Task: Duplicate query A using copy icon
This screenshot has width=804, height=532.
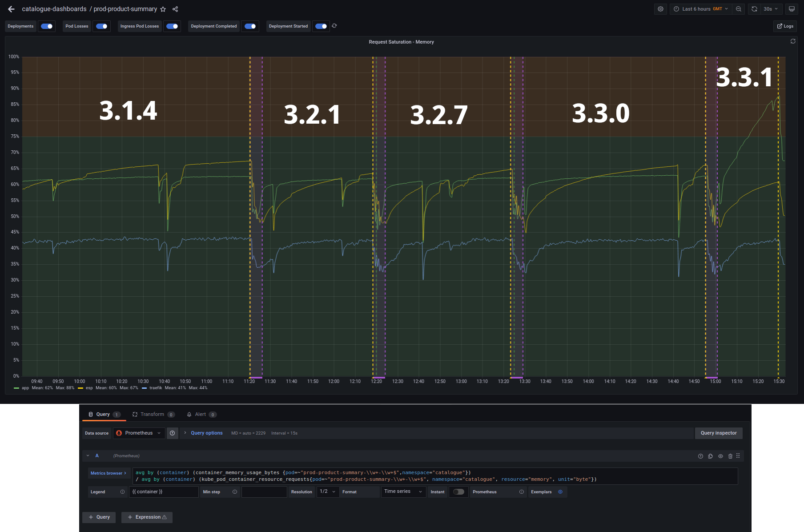Action: pyautogui.click(x=710, y=456)
